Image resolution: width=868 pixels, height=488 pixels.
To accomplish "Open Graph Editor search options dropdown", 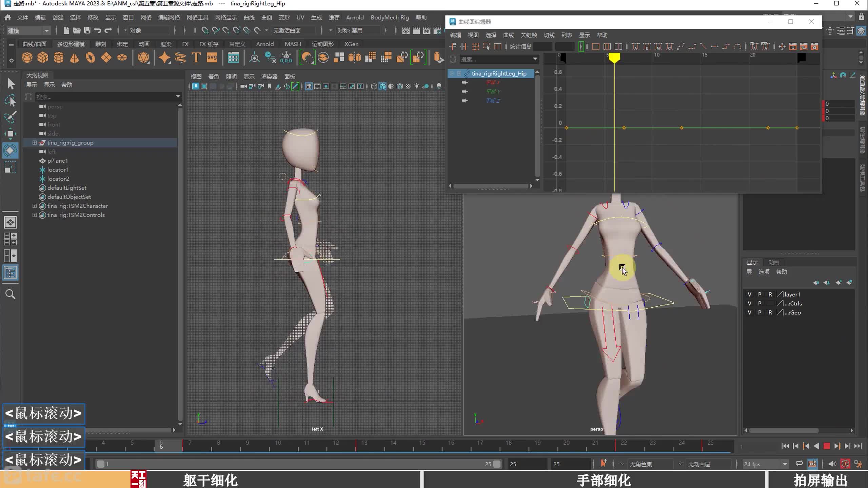I will tap(535, 59).
